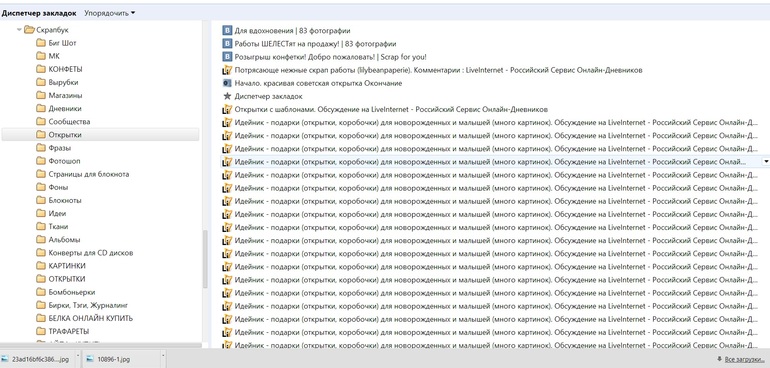
Task: Open Для вдохновения | 83 фотографии bookmark
Action: coord(292,30)
